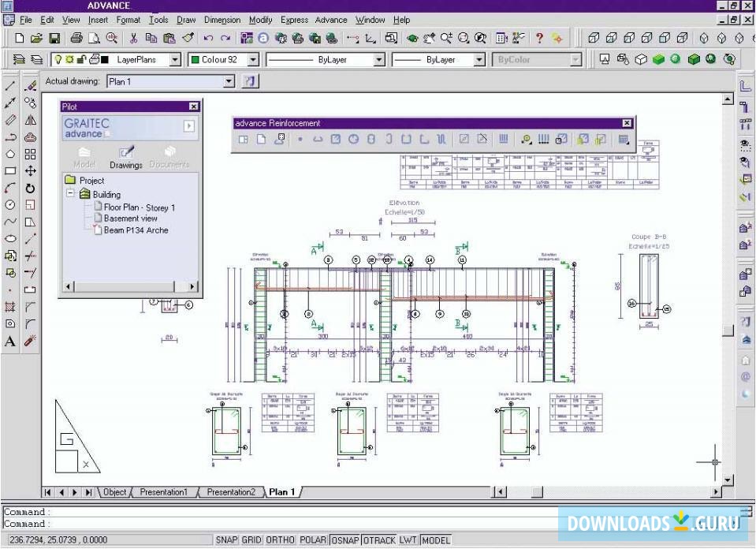Viewport: 756px width, 549px height.
Task: Toggle ORTHO mode in status bar
Action: [281, 540]
